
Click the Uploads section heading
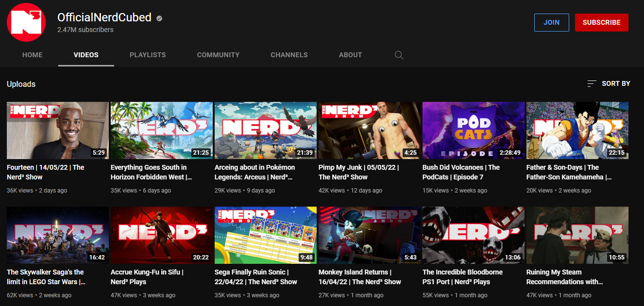[21, 84]
